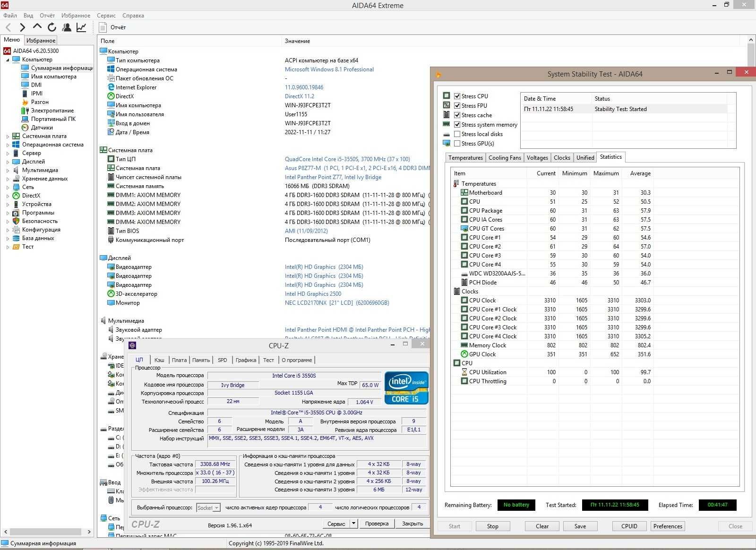The width and height of the screenshot is (756, 550).
Task: Toggle Stress FPU checkbox
Action: point(457,106)
